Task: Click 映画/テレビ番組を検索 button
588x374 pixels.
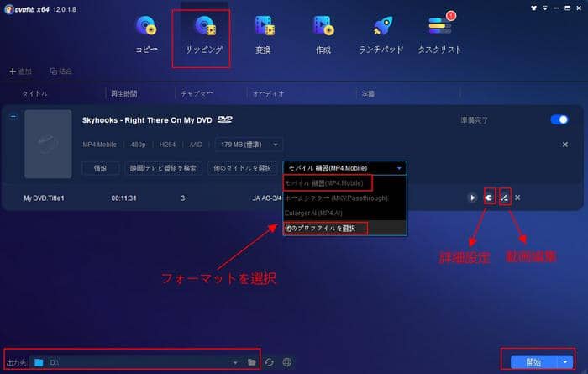Action: coord(163,168)
